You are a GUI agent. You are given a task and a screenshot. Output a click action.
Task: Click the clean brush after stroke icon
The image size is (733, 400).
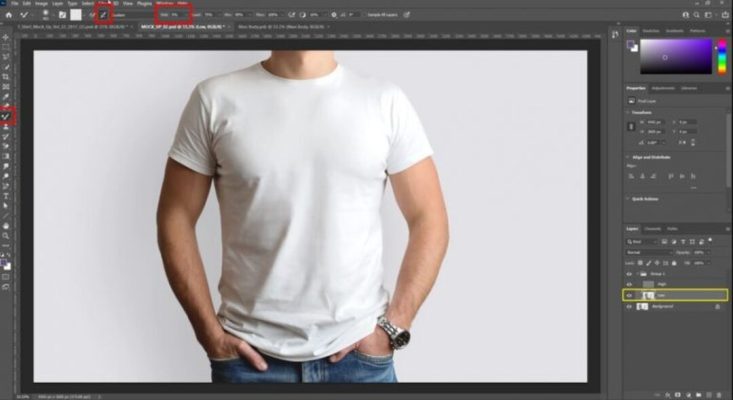click(104, 15)
